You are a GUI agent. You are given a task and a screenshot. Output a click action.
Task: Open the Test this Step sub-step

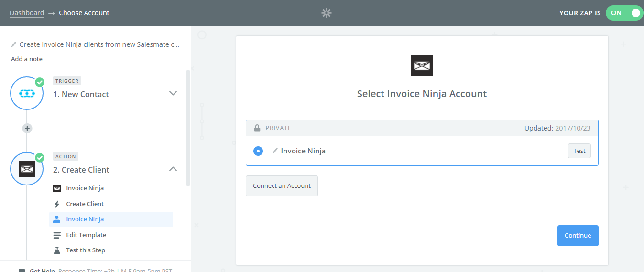point(111,250)
